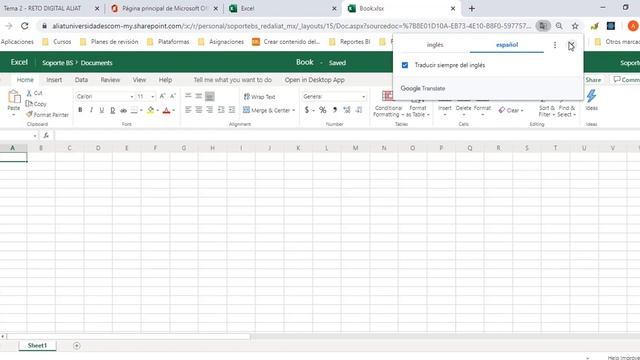Center text horizontally
The image size is (640, 360).
tap(199, 110)
